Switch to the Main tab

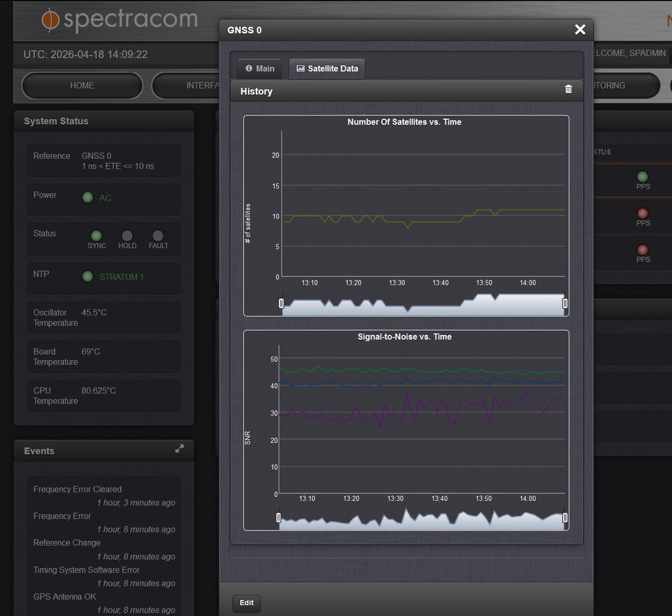pos(260,68)
